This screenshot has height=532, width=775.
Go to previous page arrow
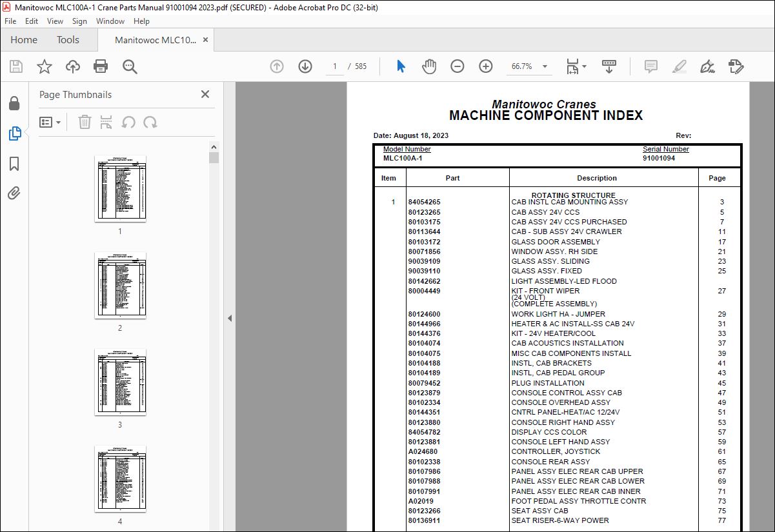click(x=277, y=66)
